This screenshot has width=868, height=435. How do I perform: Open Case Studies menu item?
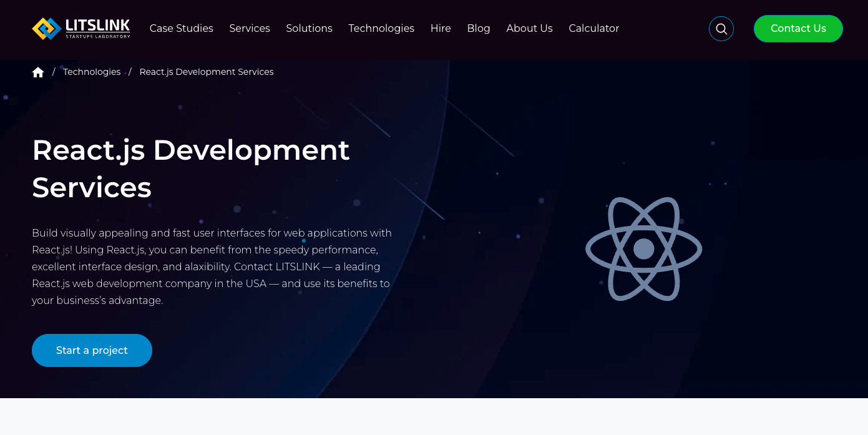click(x=182, y=28)
